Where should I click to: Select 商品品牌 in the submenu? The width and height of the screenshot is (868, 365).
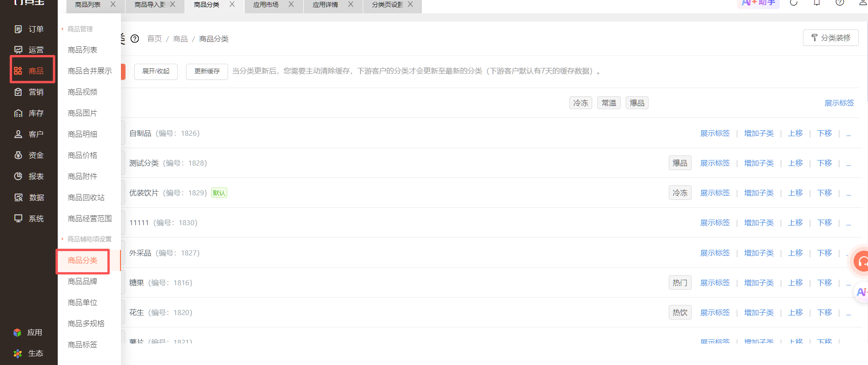(82, 282)
